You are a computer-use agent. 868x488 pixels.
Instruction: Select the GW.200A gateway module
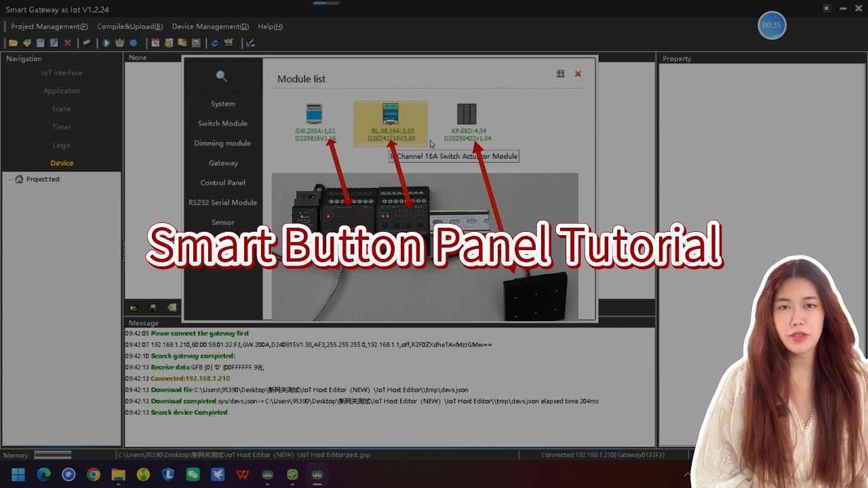tap(315, 123)
